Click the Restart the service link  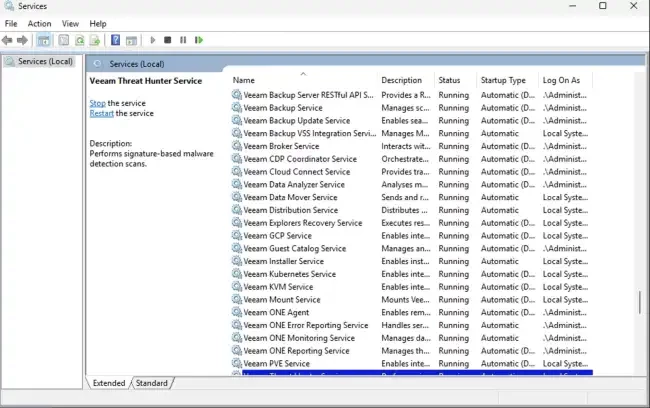tap(102, 114)
